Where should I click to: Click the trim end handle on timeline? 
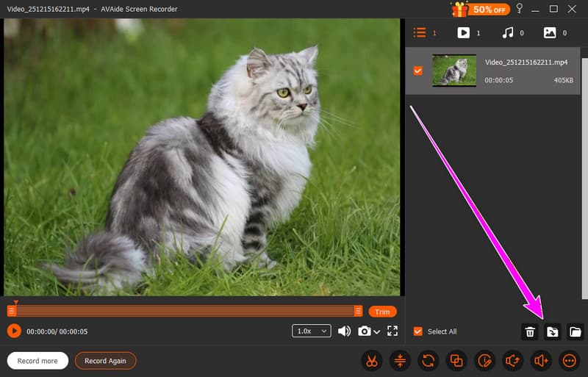[358, 311]
